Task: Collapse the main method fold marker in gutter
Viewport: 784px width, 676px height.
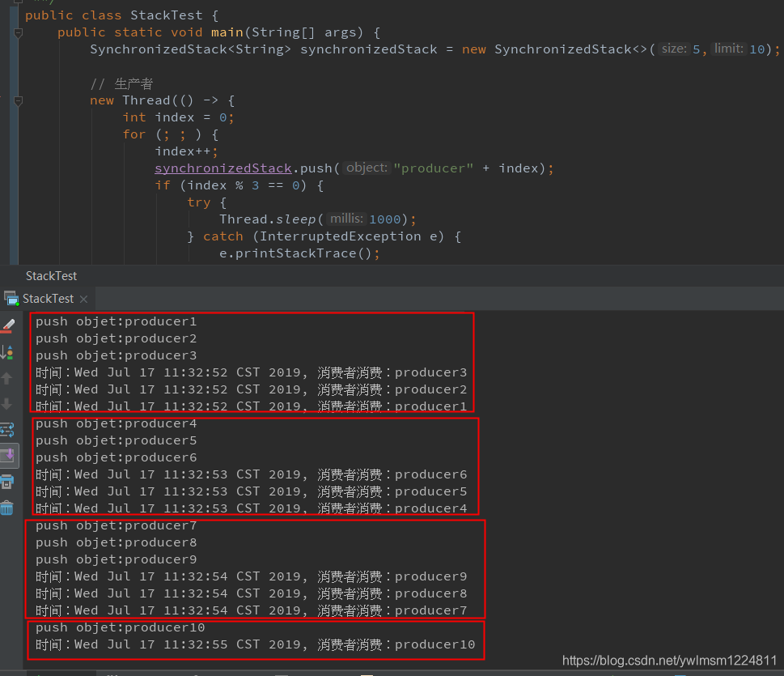Action: tap(19, 33)
